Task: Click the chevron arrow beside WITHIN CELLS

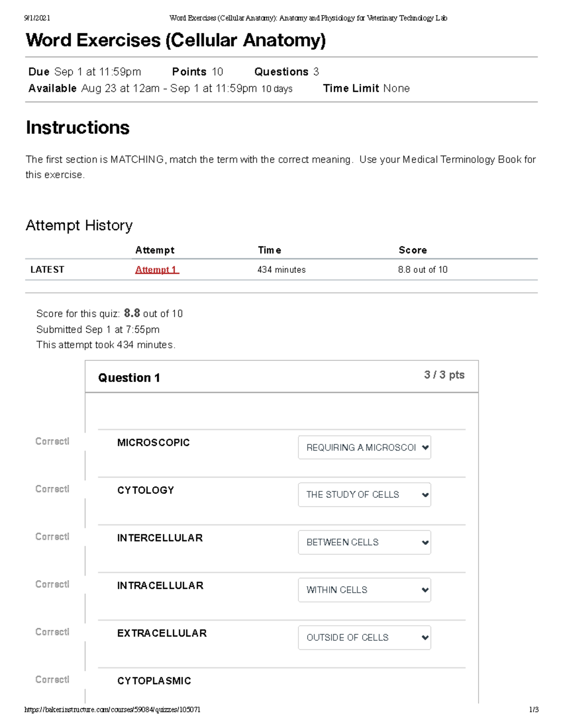Action: (x=425, y=590)
